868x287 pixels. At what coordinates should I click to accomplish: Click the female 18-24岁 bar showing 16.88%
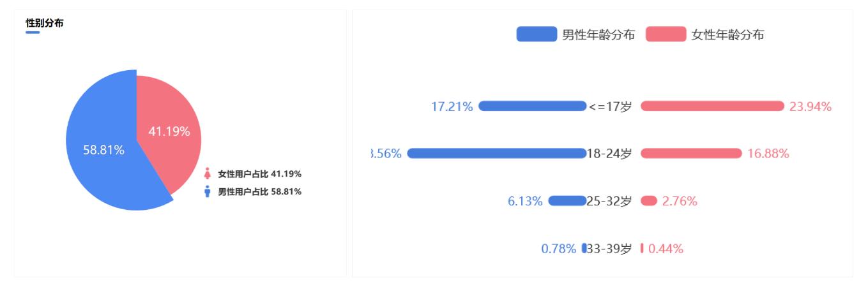point(691,153)
